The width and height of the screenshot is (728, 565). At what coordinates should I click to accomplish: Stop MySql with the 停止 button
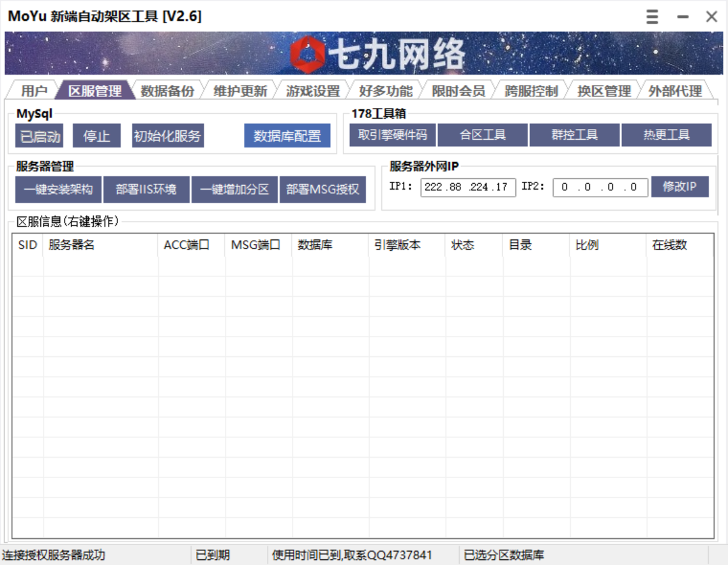pos(96,135)
